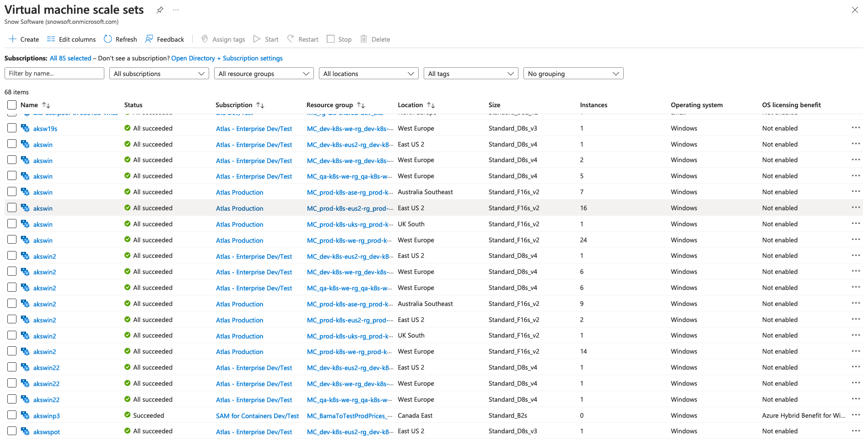Check the box for the aksw19s row
The height and width of the screenshot is (442, 868).
click(x=12, y=128)
